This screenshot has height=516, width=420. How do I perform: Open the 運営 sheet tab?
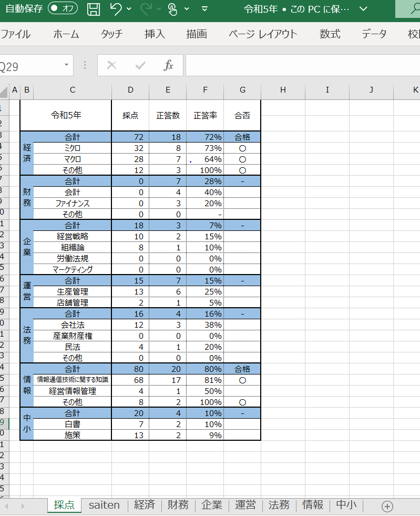pyautogui.click(x=245, y=505)
